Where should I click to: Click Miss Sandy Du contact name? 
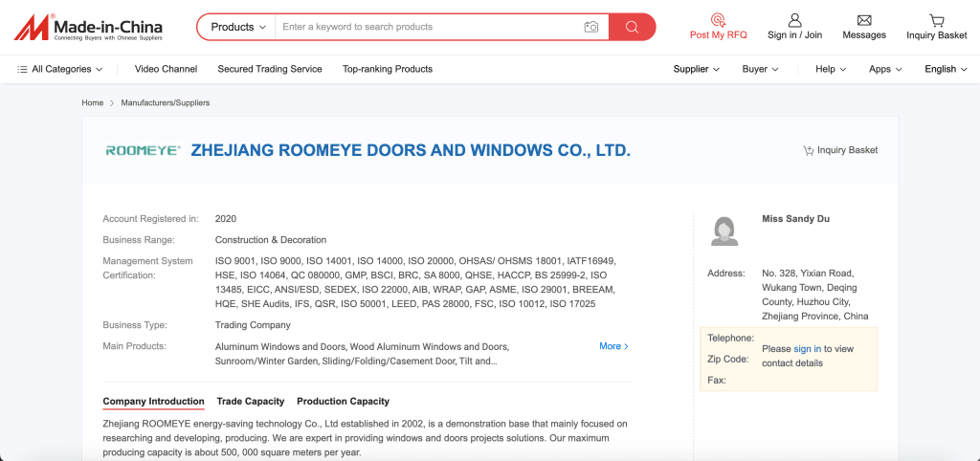tap(795, 219)
